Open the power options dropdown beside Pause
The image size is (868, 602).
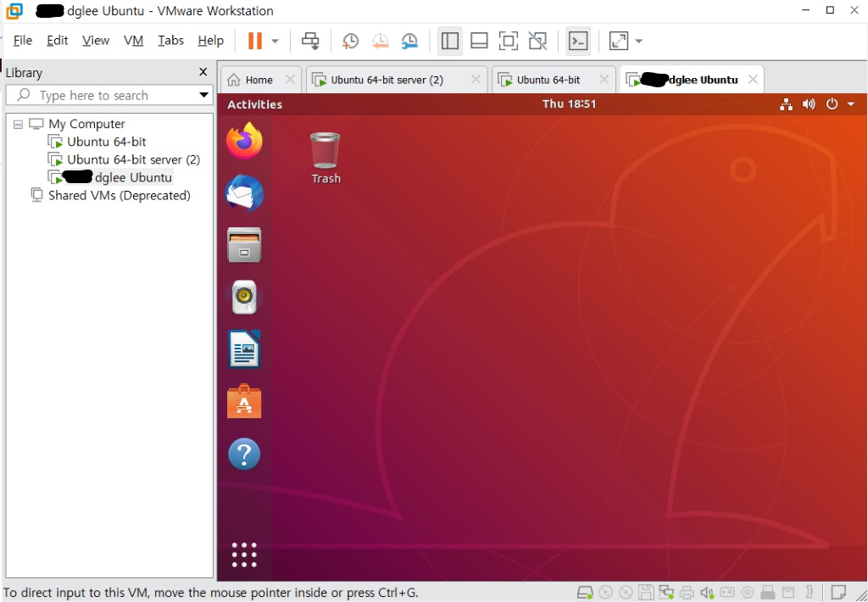point(275,41)
